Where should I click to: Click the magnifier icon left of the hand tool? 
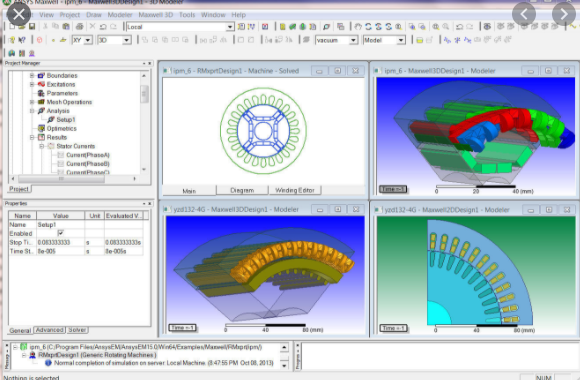coord(326,27)
